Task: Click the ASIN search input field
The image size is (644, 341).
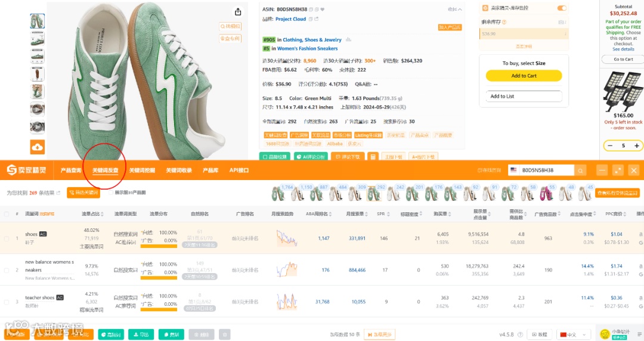Action: point(547,170)
